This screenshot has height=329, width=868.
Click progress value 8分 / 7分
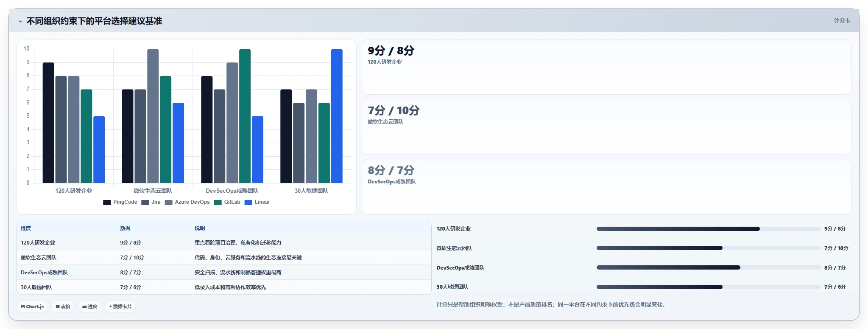coord(835,268)
